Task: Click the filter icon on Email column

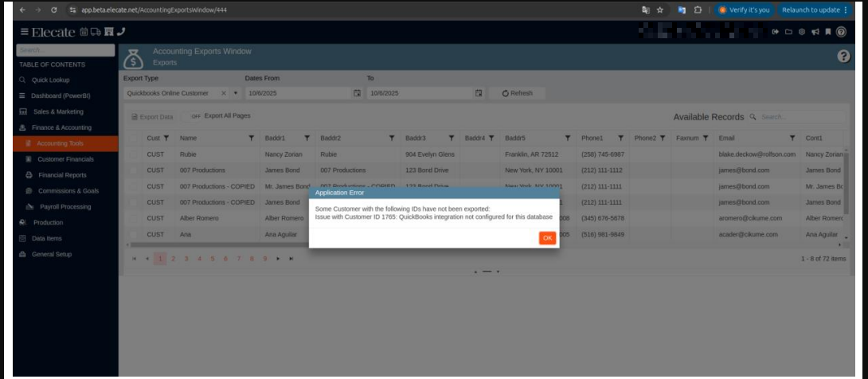Action: click(x=792, y=139)
